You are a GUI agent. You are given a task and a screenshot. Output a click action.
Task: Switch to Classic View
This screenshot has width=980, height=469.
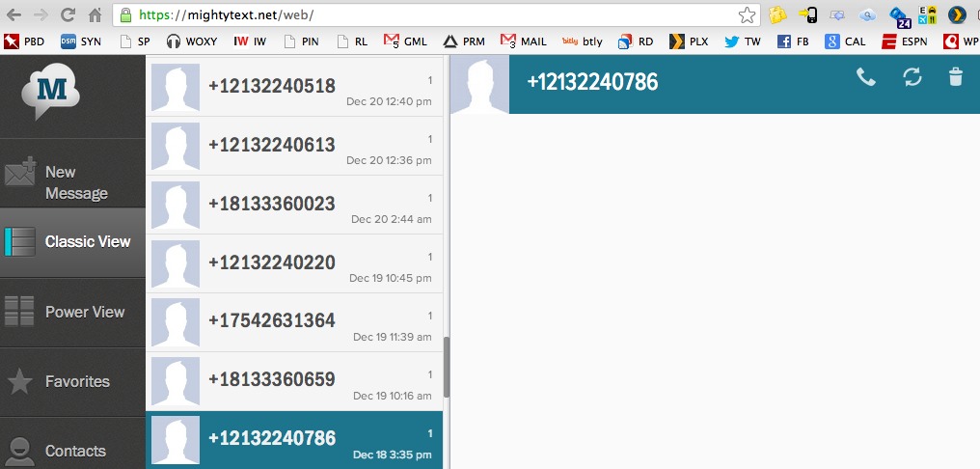[72, 241]
